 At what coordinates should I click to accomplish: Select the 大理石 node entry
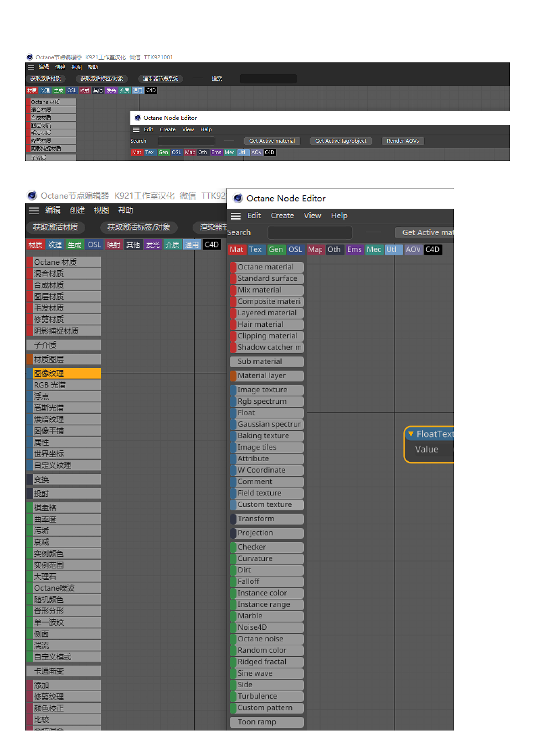click(64, 576)
